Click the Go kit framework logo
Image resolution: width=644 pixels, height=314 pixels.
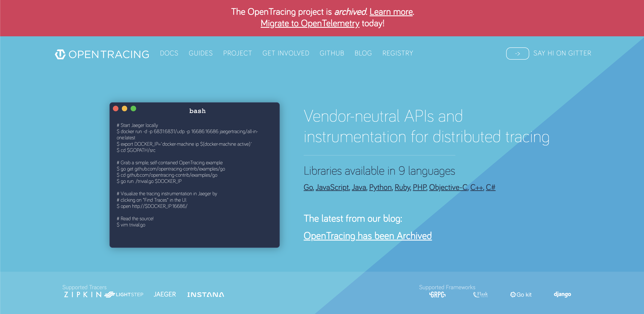click(521, 295)
